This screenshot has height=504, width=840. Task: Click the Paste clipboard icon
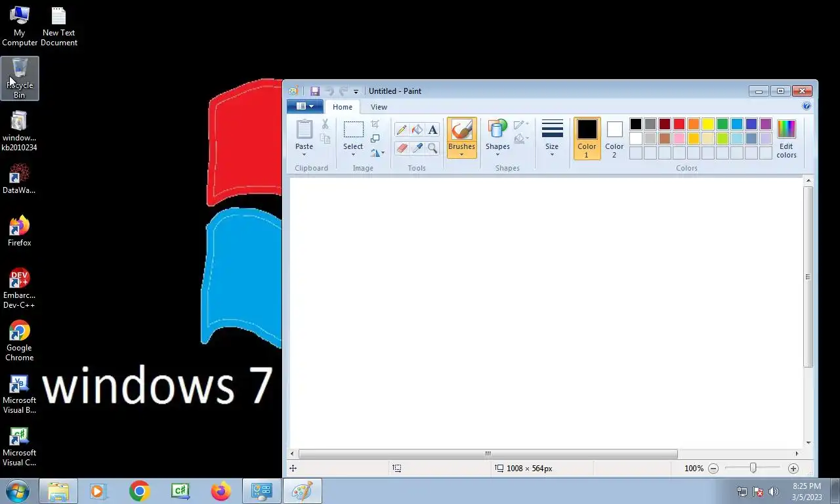[x=304, y=129]
